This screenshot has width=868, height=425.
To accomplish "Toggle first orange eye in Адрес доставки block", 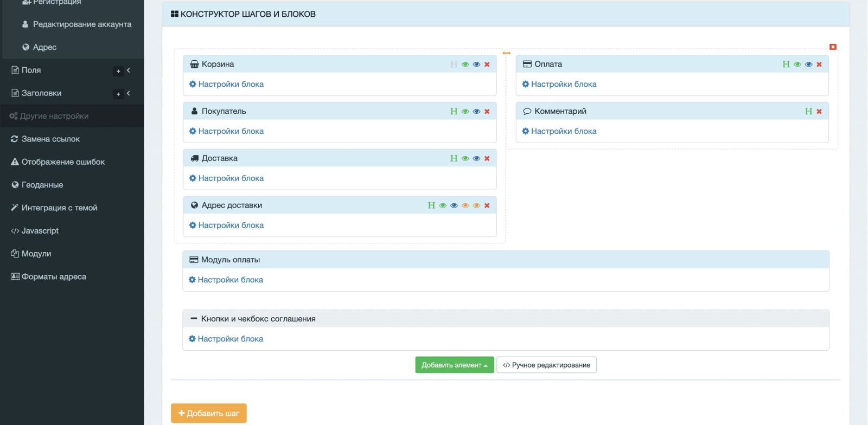I will tap(465, 206).
